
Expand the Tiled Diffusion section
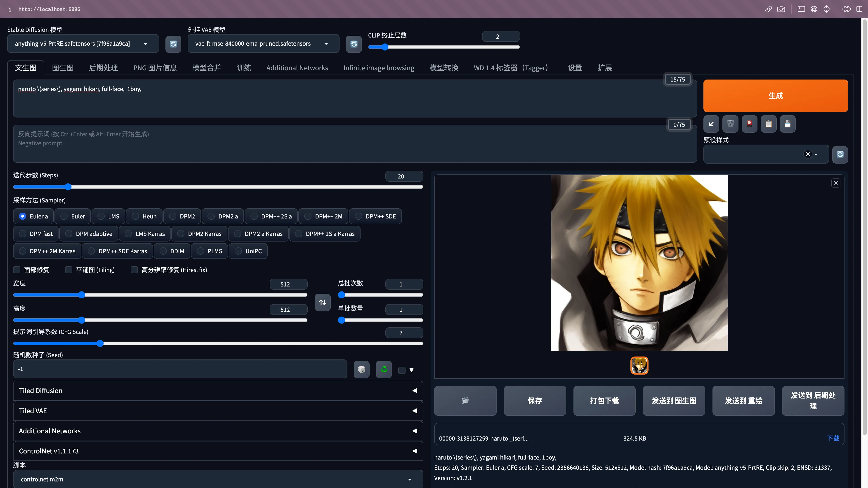[218, 391]
